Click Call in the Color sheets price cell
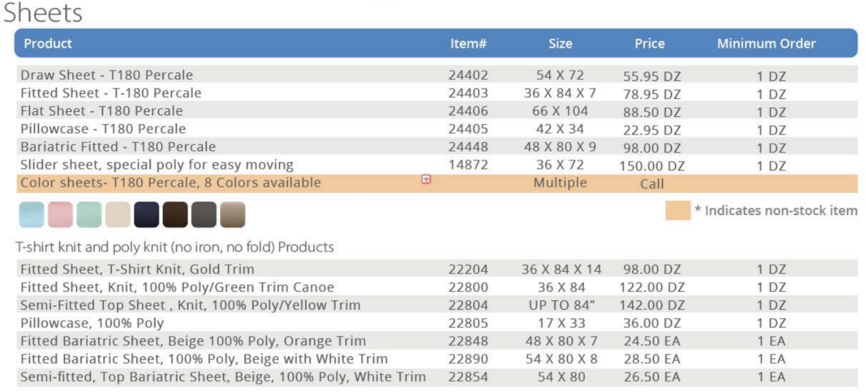Screen dimensions: 866x392 (652, 184)
